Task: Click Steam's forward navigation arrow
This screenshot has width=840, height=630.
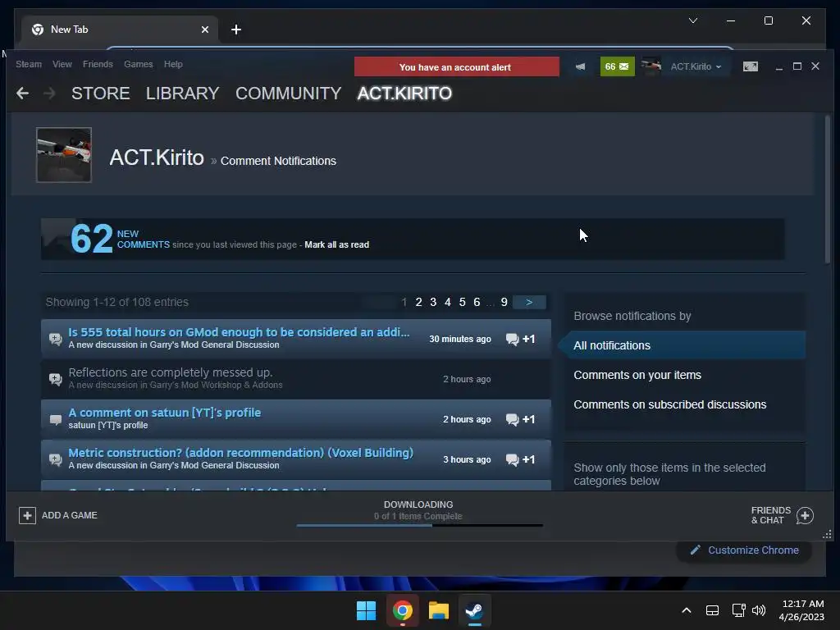Action: click(49, 94)
